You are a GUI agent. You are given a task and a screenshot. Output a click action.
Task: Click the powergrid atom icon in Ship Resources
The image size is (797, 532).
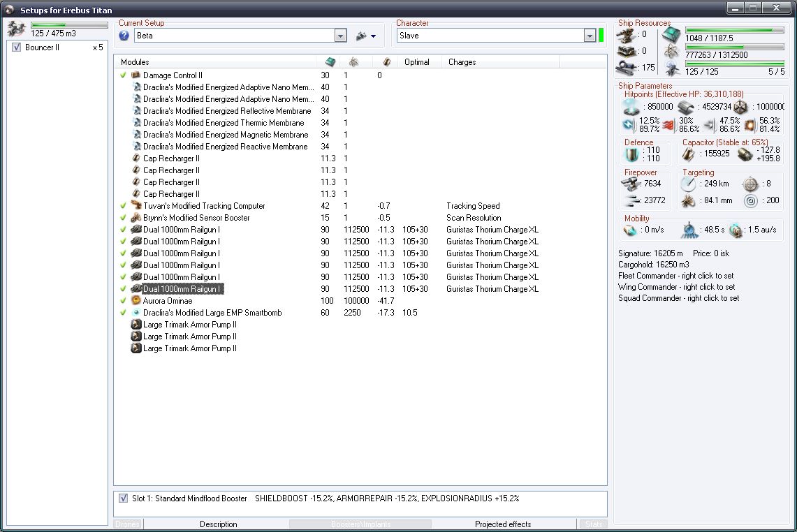(x=671, y=52)
